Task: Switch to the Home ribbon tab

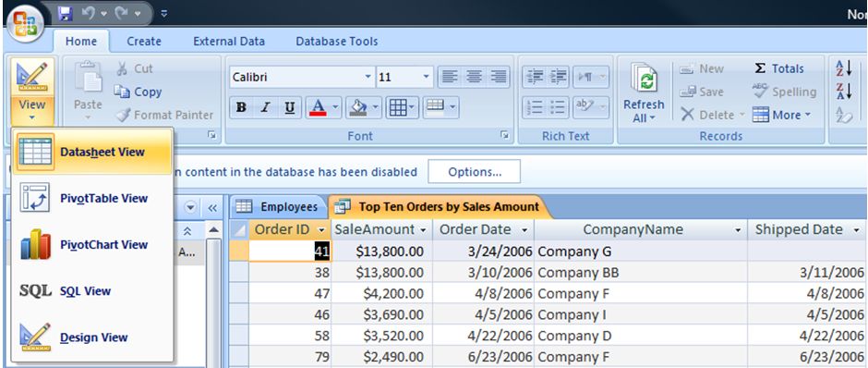Action: [81, 41]
